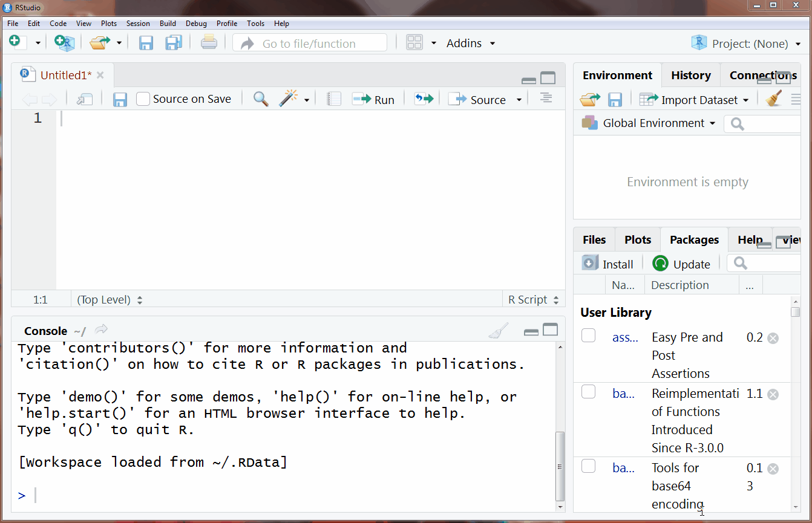Click Save workspace disk icon

pos(615,100)
